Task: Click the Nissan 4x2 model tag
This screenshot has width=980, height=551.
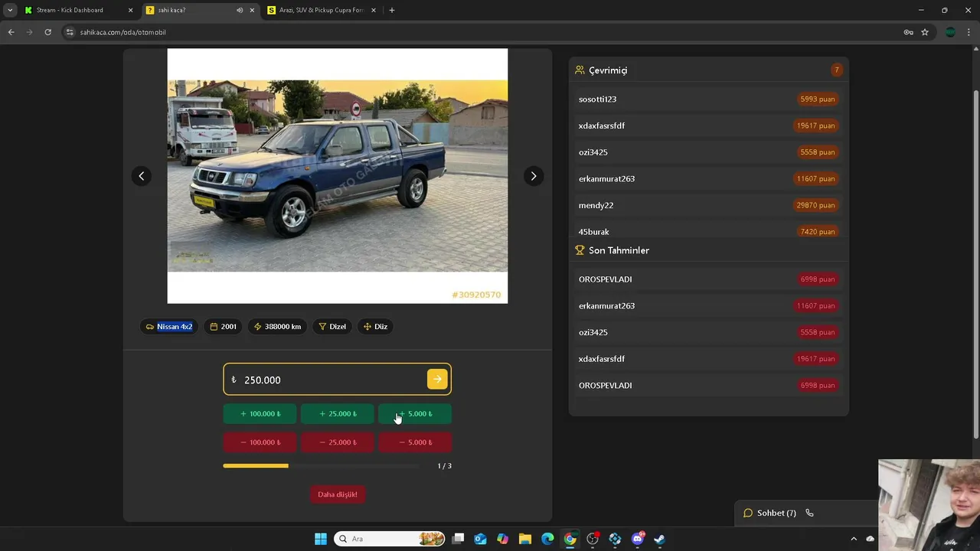Action: 168,327
